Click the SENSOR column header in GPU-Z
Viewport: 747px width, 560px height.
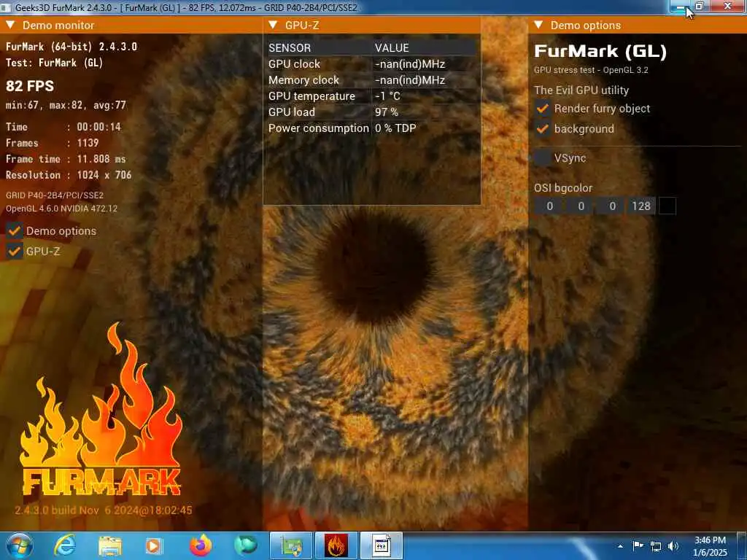click(290, 47)
